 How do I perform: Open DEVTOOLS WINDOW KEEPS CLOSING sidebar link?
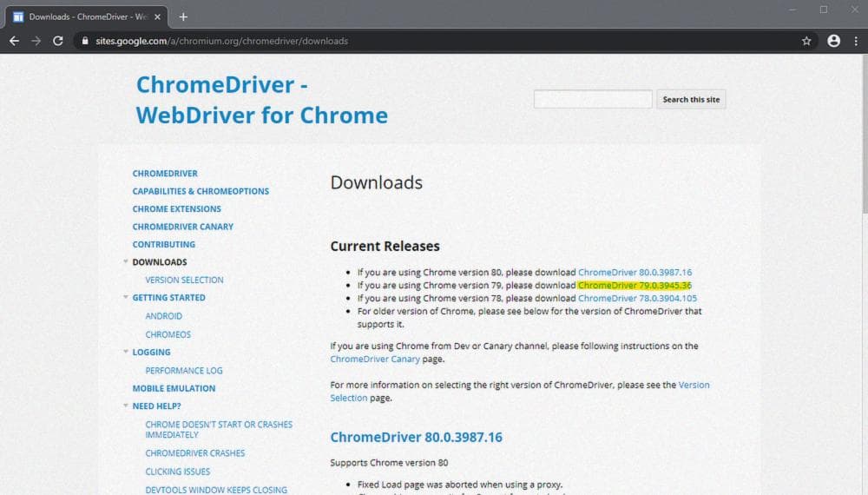(x=216, y=490)
